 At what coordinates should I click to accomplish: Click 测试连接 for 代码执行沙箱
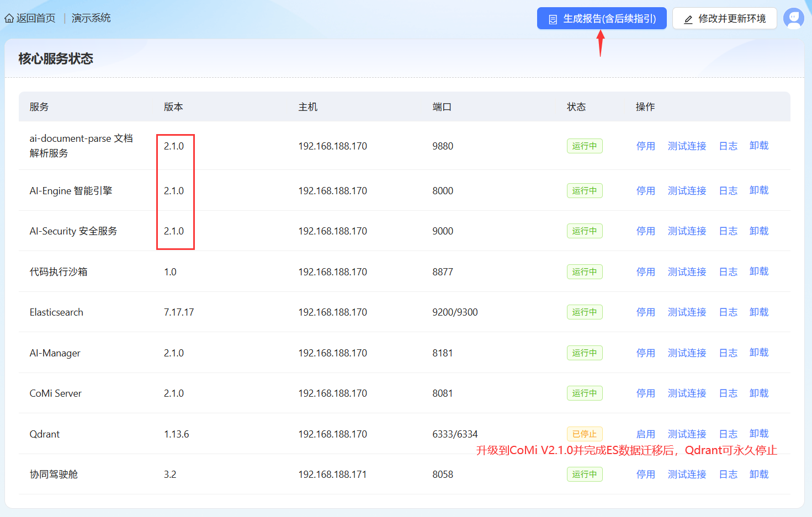point(687,271)
